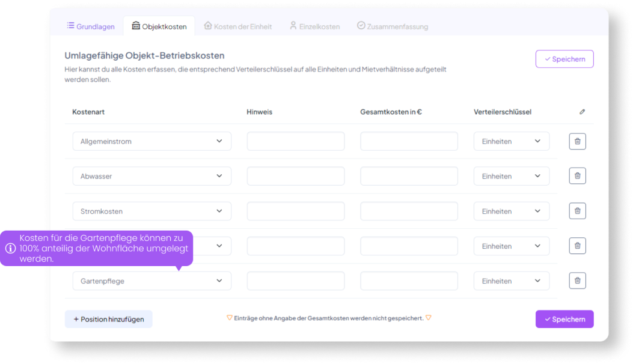Open Gartenpflege Kostenart dropdown
Image resolution: width=633 pixels, height=364 pixels.
[x=151, y=281]
